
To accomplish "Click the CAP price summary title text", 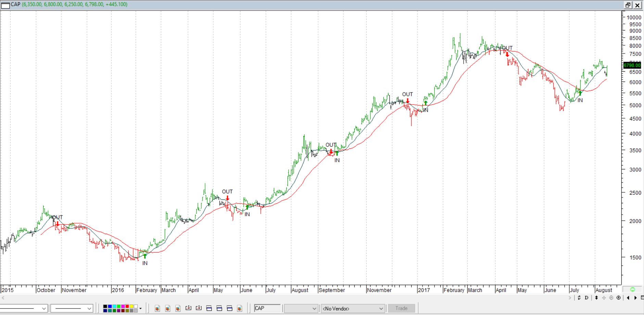I will [x=69, y=4].
